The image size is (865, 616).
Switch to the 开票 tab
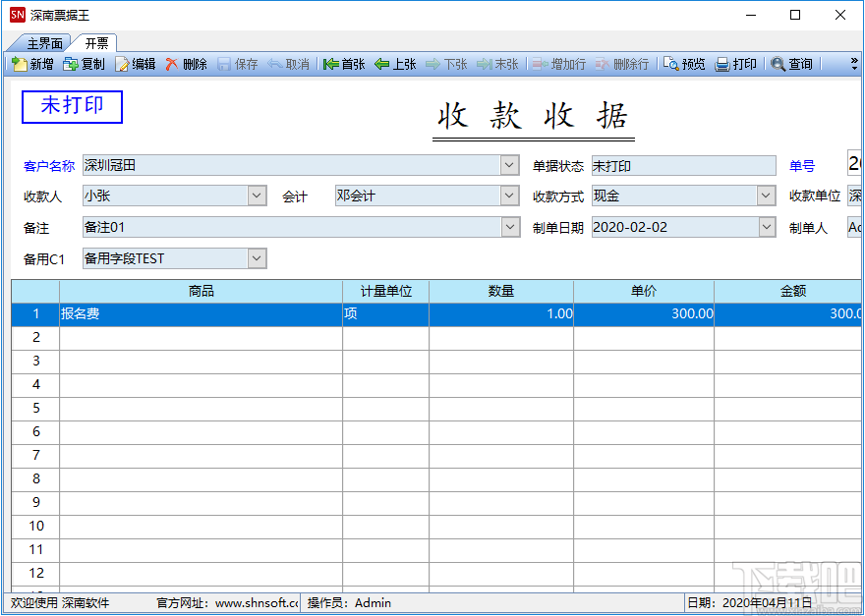[97, 43]
